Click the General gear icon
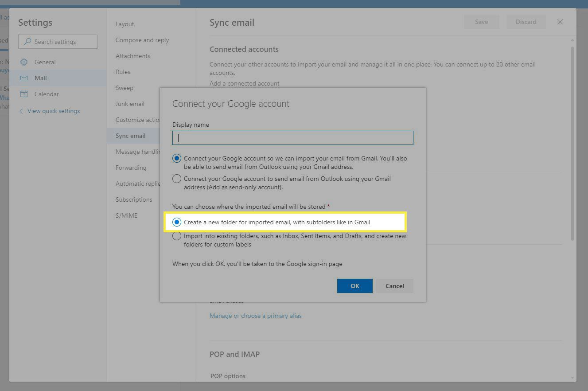Image resolution: width=588 pixels, height=391 pixels. (x=24, y=62)
